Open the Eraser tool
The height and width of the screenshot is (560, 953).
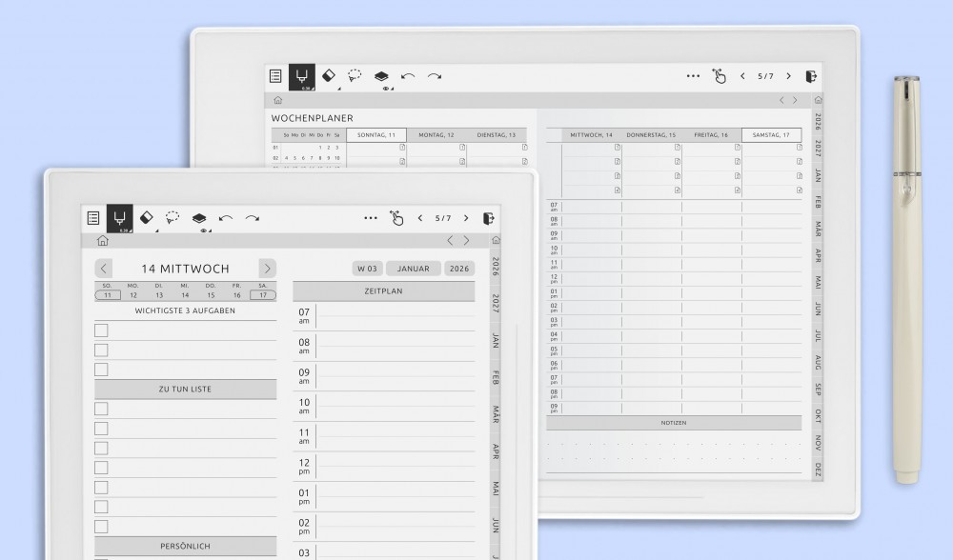(147, 217)
